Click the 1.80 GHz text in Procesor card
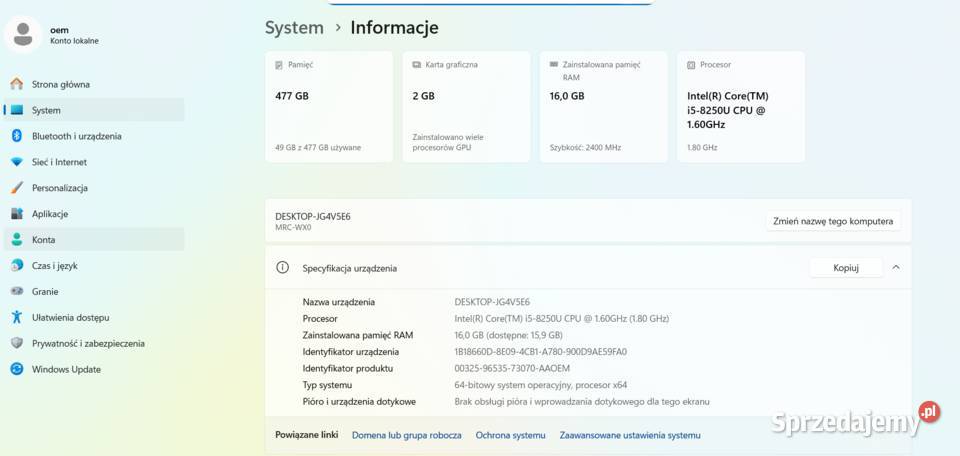Image resolution: width=960 pixels, height=456 pixels. coord(702,148)
